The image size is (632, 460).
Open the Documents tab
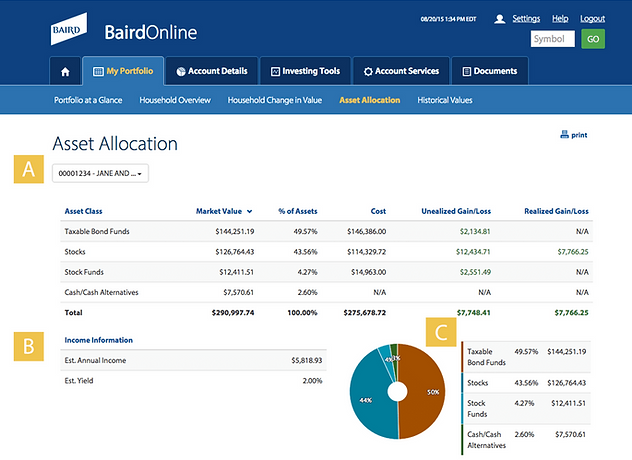point(490,71)
